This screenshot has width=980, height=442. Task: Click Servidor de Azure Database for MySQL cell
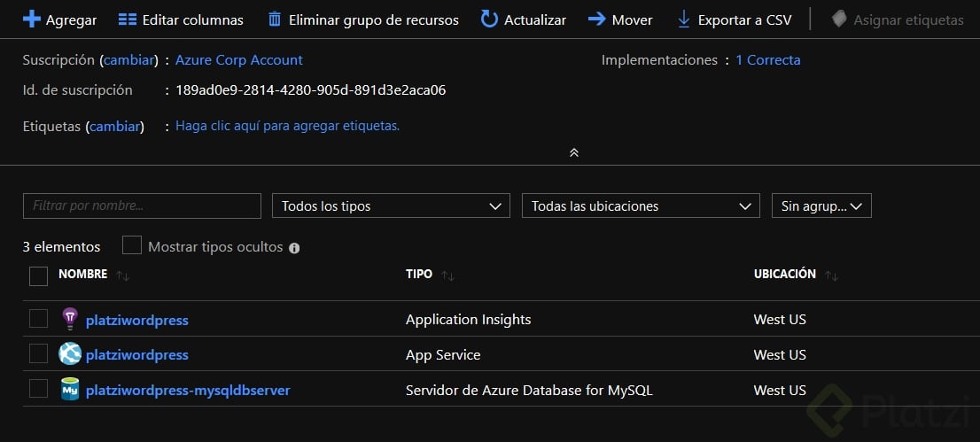pos(529,390)
